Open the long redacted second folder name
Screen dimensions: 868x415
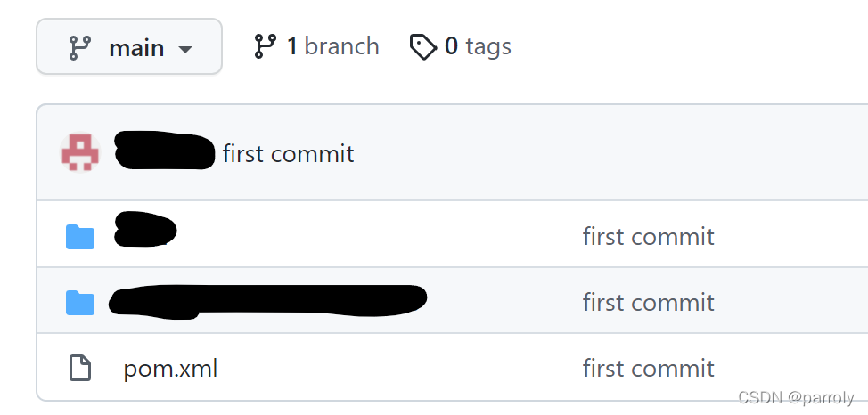click(268, 302)
